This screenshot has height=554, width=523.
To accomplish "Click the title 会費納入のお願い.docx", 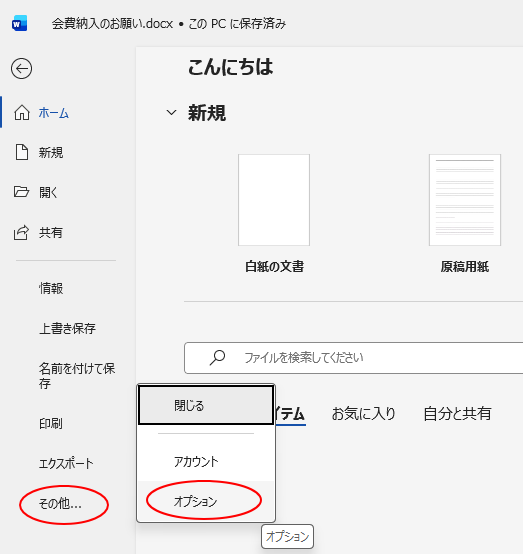I will pos(112,24).
